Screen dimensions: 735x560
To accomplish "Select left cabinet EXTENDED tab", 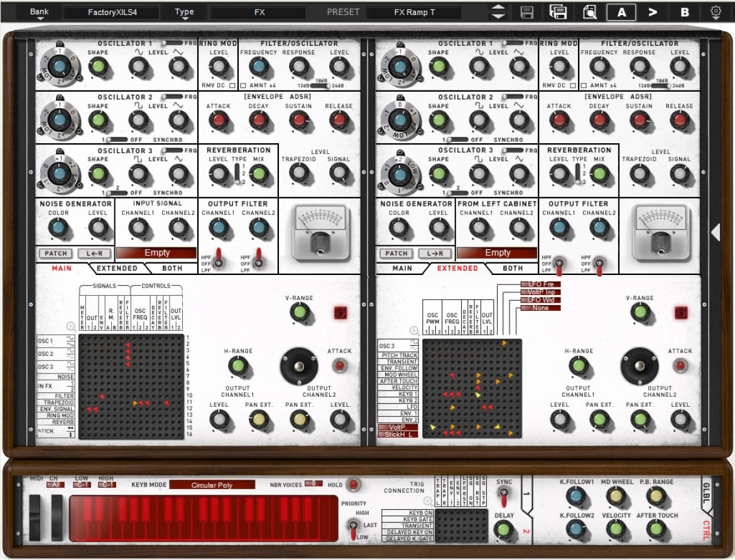I will pos(117,269).
